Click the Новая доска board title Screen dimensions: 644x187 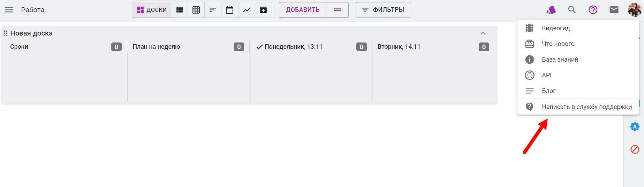(x=31, y=33)
